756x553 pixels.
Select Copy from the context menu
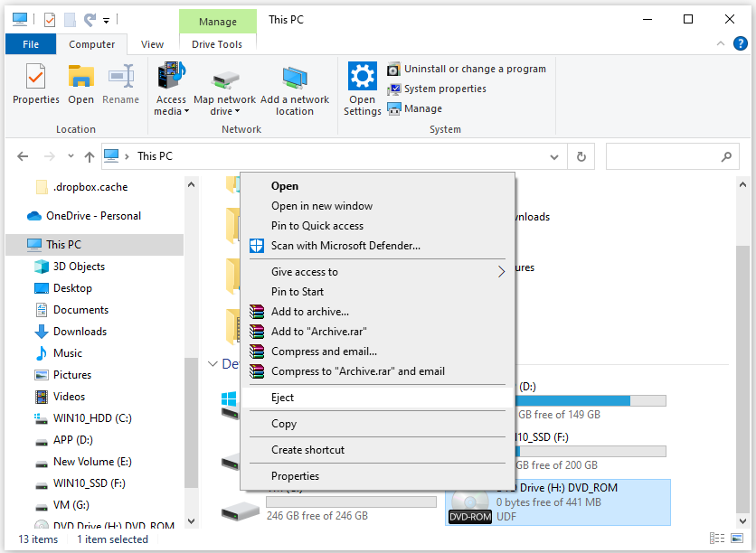pyautogui.click(x=377, y=424)
